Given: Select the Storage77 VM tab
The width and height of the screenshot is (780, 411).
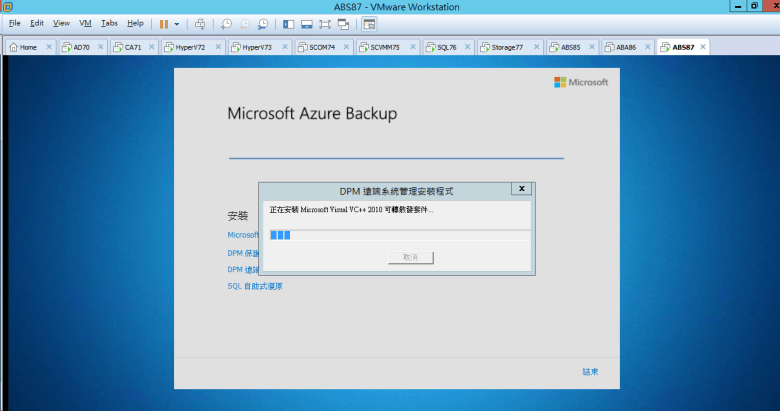Looking at the screenshot, I should click(506, 47).
